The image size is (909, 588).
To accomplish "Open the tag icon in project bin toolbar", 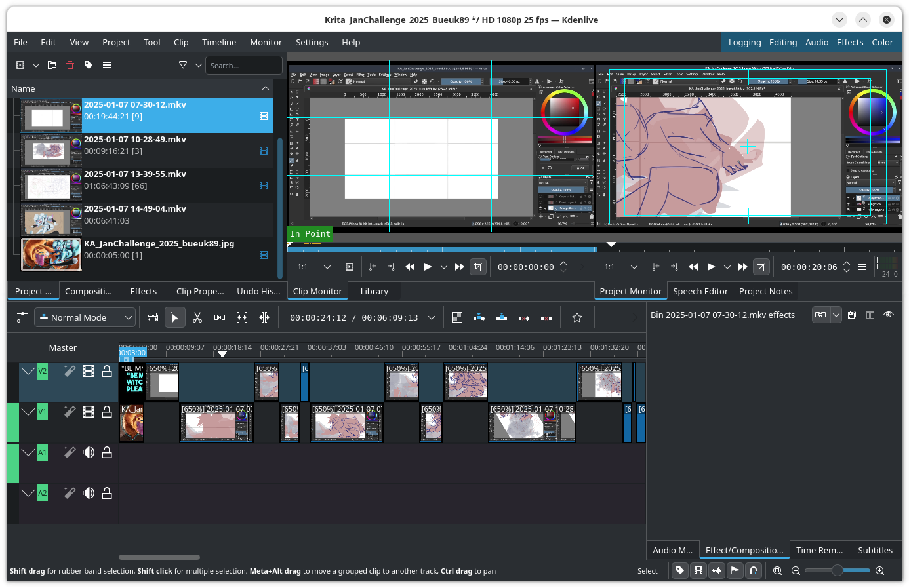I will coord(89,65).
